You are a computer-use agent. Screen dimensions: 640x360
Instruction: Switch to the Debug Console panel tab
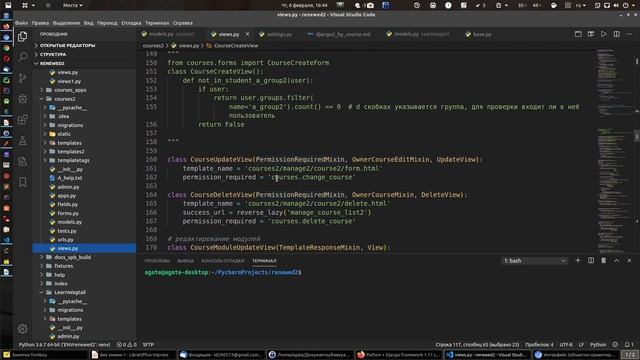222,260
